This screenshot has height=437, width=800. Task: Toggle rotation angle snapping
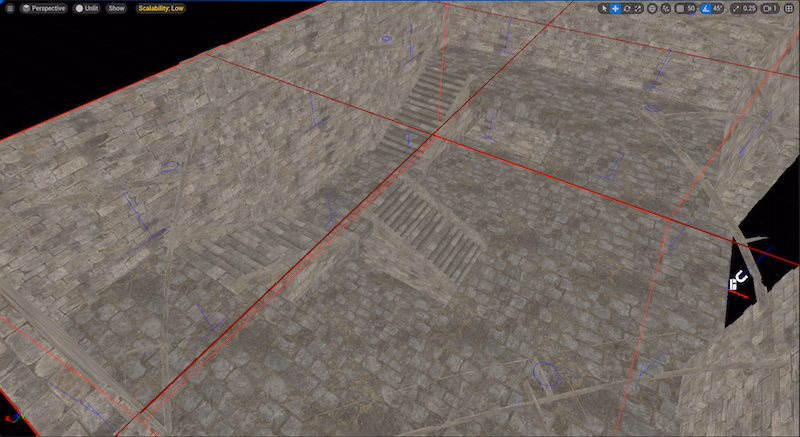(706, 8)
